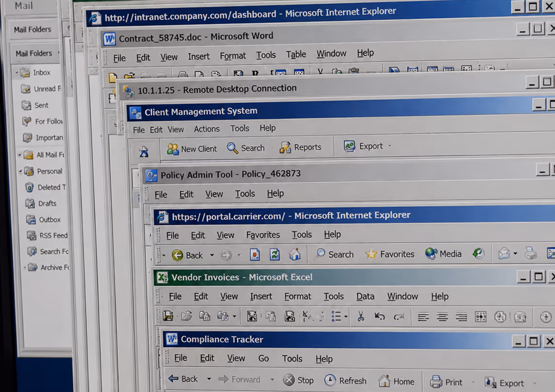Click Export in Client Management toolbar
Image resolution: width=555 pixels, height=392 pixels.
pos(363,146)
